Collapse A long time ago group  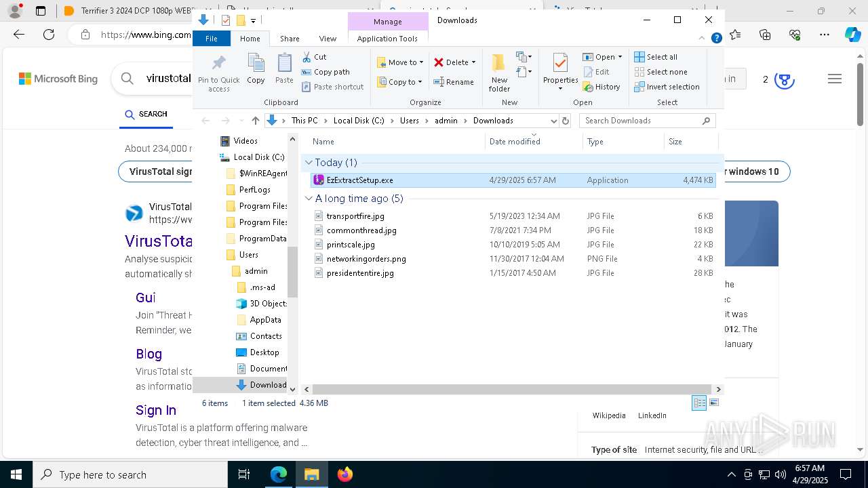(x=309, y=199)
